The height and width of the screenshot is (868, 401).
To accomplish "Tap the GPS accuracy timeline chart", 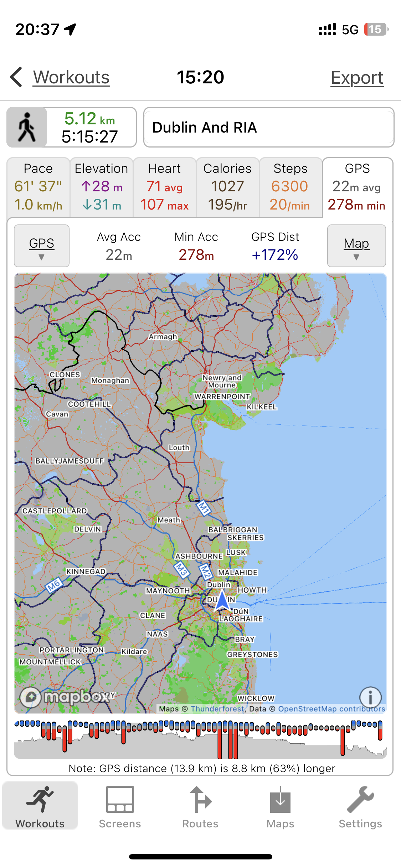I will point(200,739).
